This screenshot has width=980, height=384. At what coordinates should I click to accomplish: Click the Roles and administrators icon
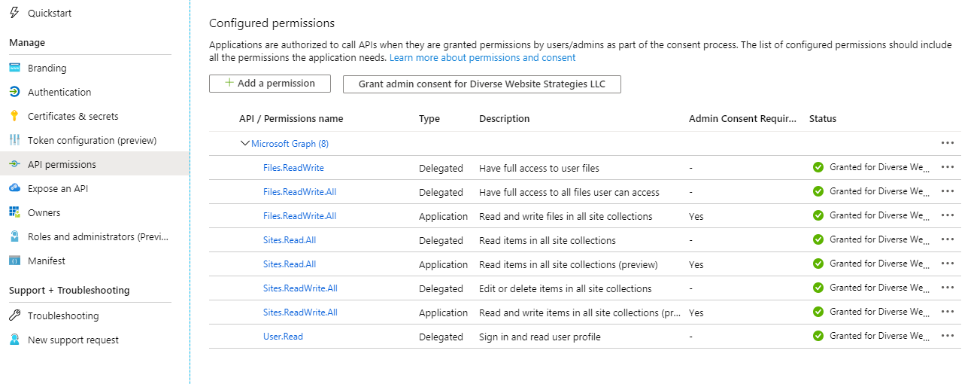(14, 236)
